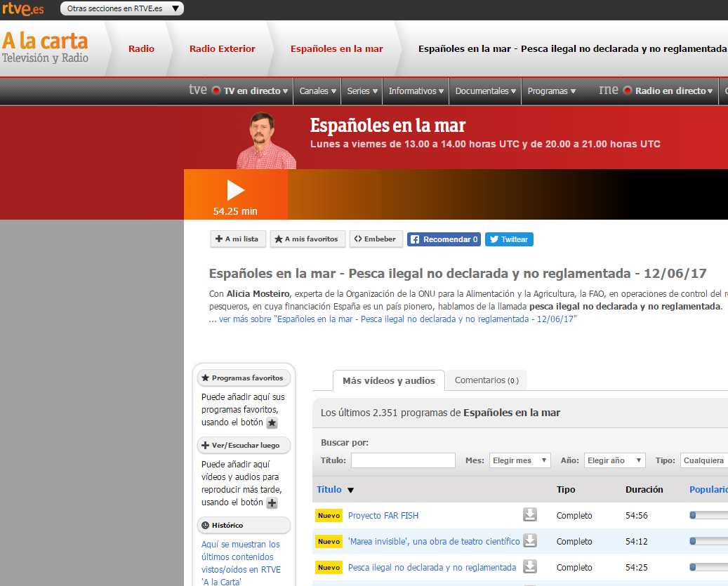Sort the list by Título column
Screen dimensions: 728x586
[329, 490]
